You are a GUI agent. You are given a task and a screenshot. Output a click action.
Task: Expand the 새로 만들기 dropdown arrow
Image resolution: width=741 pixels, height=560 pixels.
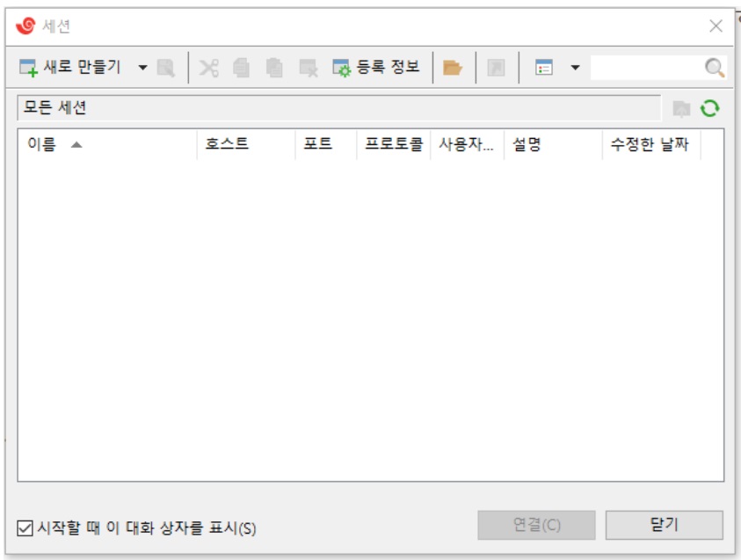(142, 68)
